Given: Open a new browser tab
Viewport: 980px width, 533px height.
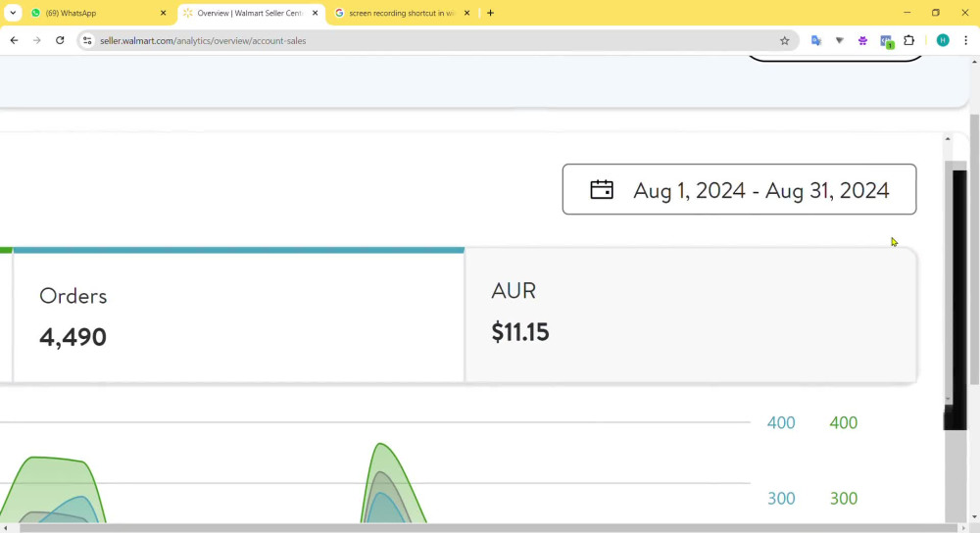Looking at the screenshot, I should 490,13.
